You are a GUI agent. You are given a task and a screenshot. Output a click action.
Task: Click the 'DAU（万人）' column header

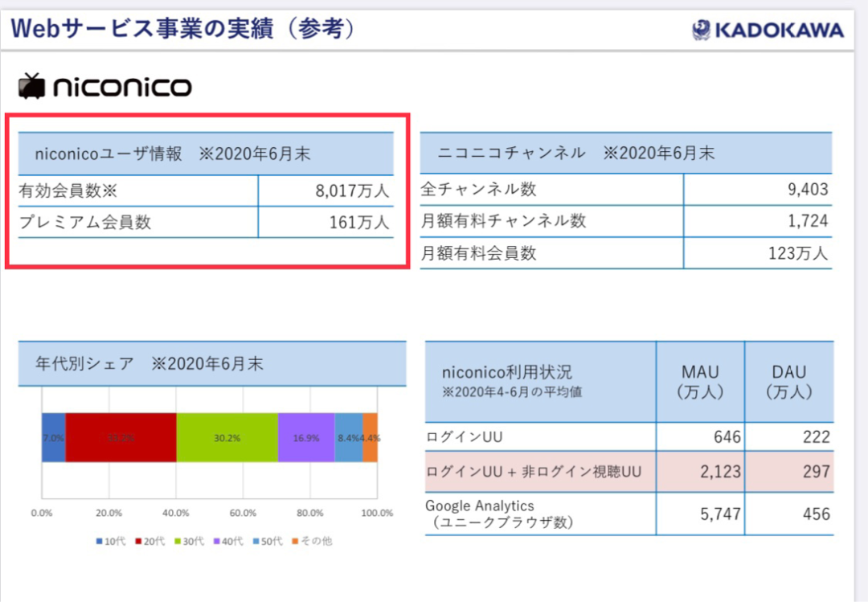point(789,382)
